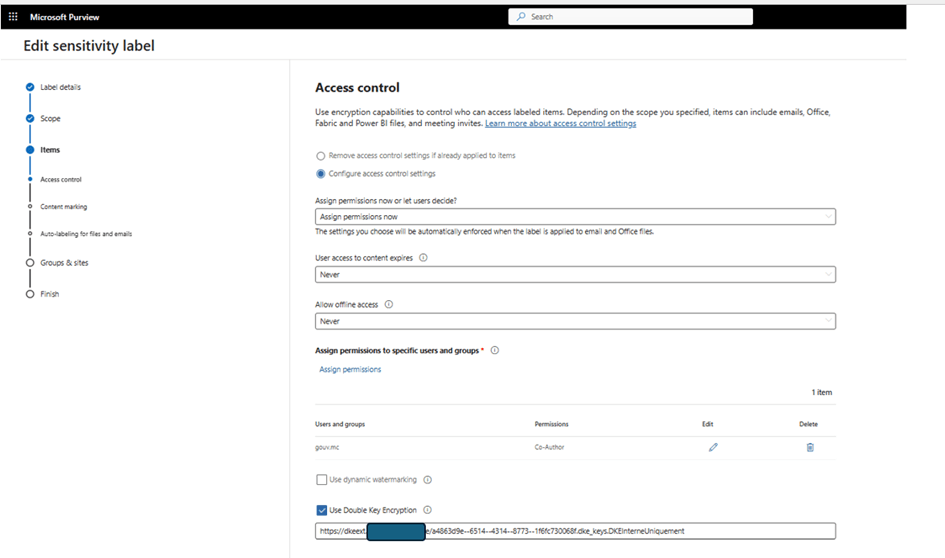Open the Assign permissions now dropdown
The width and height of the screenshot is (945, 558).
click(x=575, y=217)
